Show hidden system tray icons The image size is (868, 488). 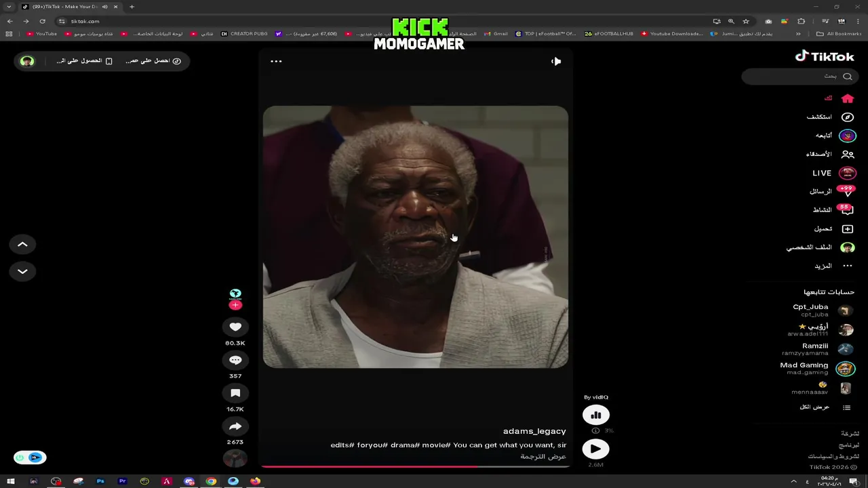click(793, 481)
